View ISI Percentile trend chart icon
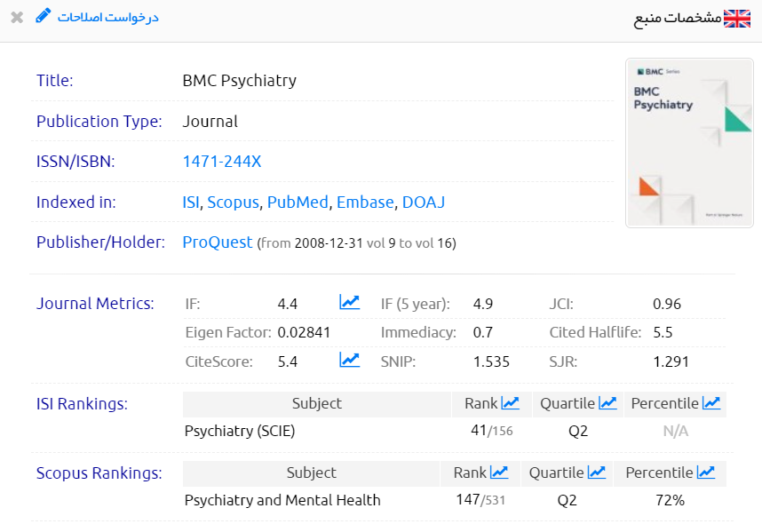 [711, 403]
